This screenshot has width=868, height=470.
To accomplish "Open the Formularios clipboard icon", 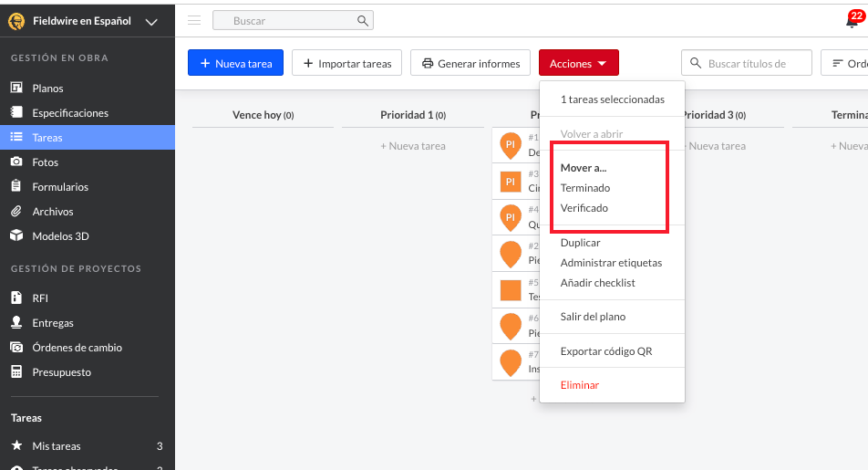I will point(16,186).
